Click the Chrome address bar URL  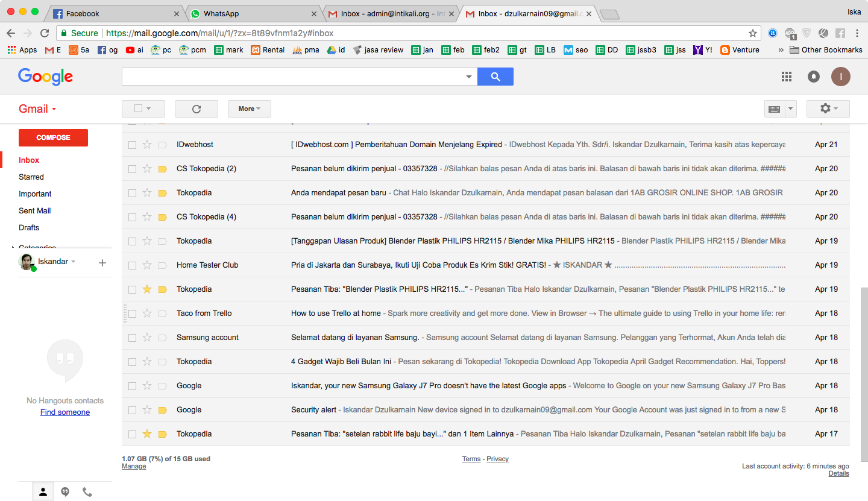click(x=220, y=33)
